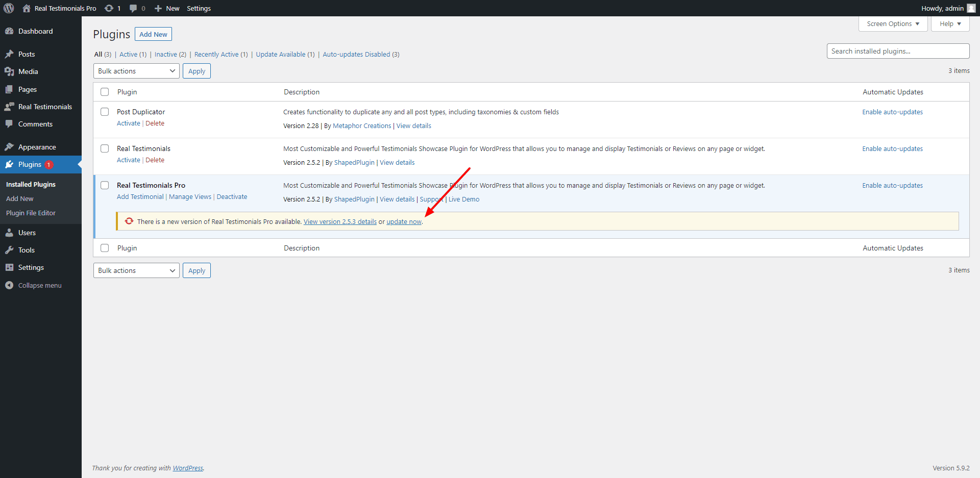This screenshot has height=478, width=980.
Task: Expand the Help tab
Action: point(949,24)
